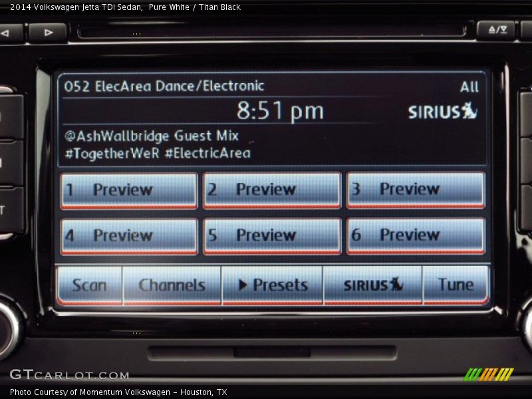
Task: Open the Tune function
Action: pos(456,285)
